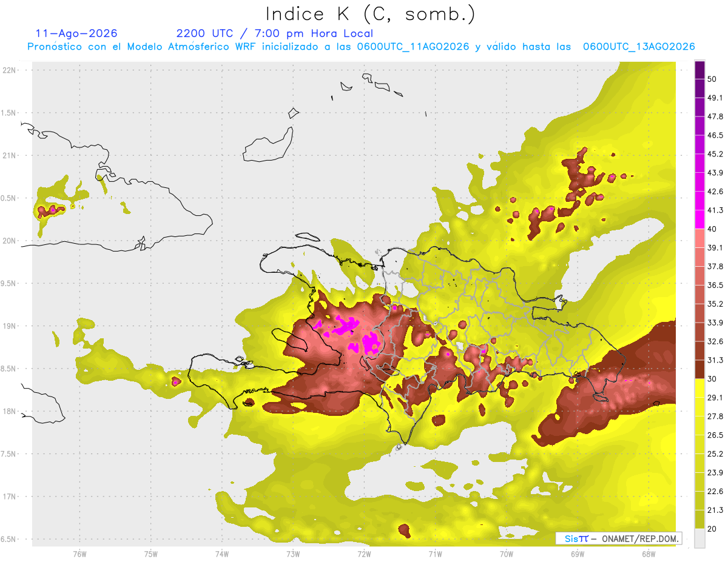Click the color scale value "26.5"
The image size is (728, 562).
[715, 435]
